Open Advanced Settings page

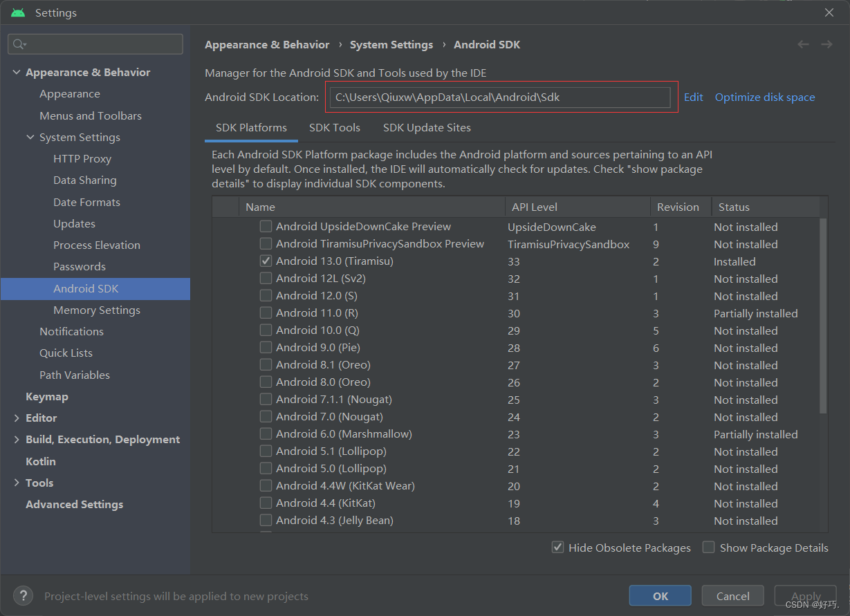click(75, 504)
